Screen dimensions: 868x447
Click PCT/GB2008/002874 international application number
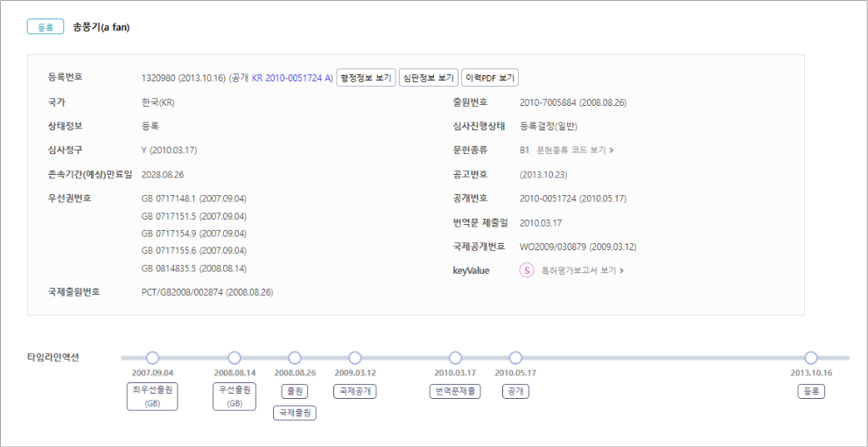[x=207, y=292]
